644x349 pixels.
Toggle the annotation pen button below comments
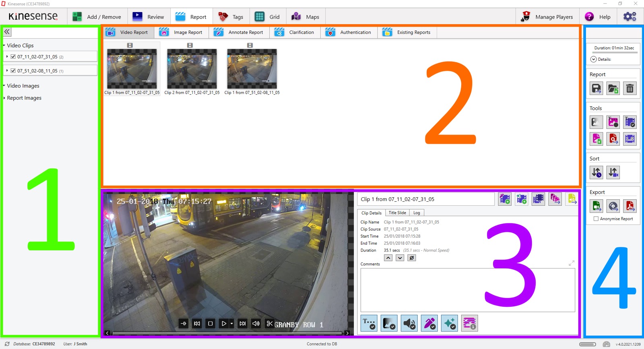click(429, 323)
